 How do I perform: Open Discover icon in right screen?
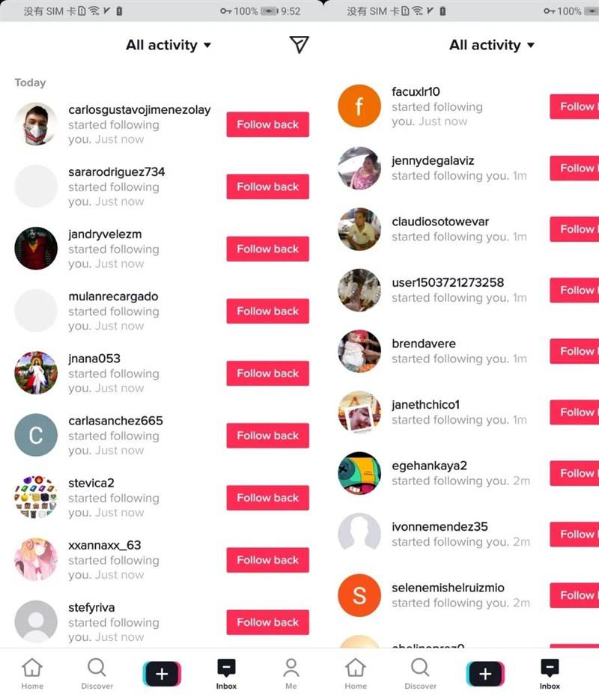pos(420,667)
